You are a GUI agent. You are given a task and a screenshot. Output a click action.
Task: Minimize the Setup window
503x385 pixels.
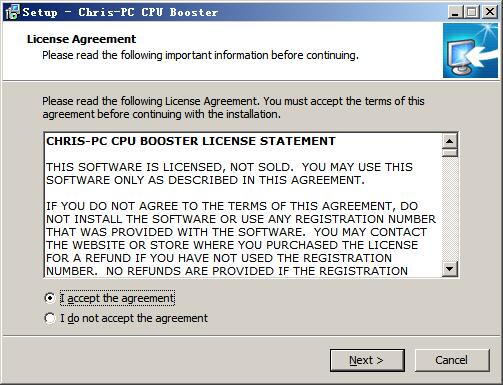455,12
